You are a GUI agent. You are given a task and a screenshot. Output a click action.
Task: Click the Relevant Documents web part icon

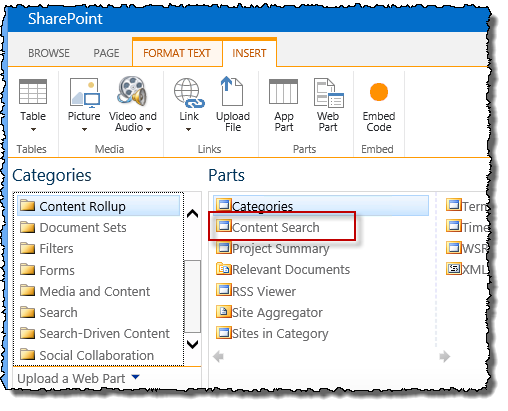click(x=224, y=269)
